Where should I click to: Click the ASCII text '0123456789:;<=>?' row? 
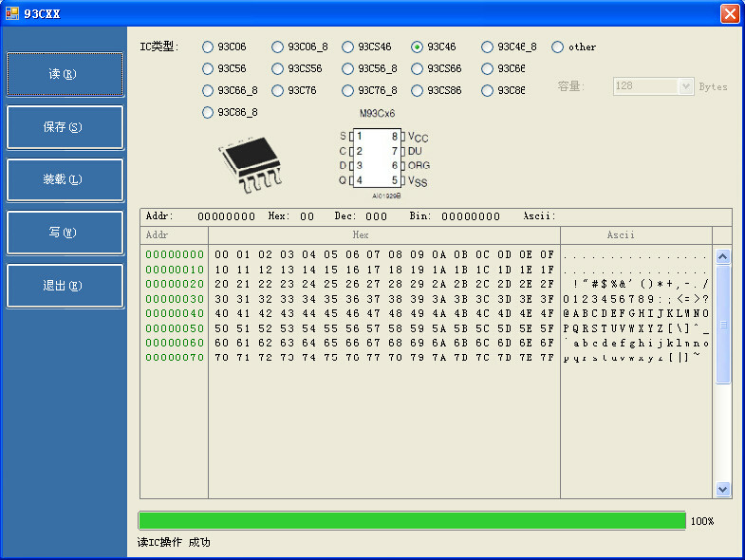(x=636, y=299)
